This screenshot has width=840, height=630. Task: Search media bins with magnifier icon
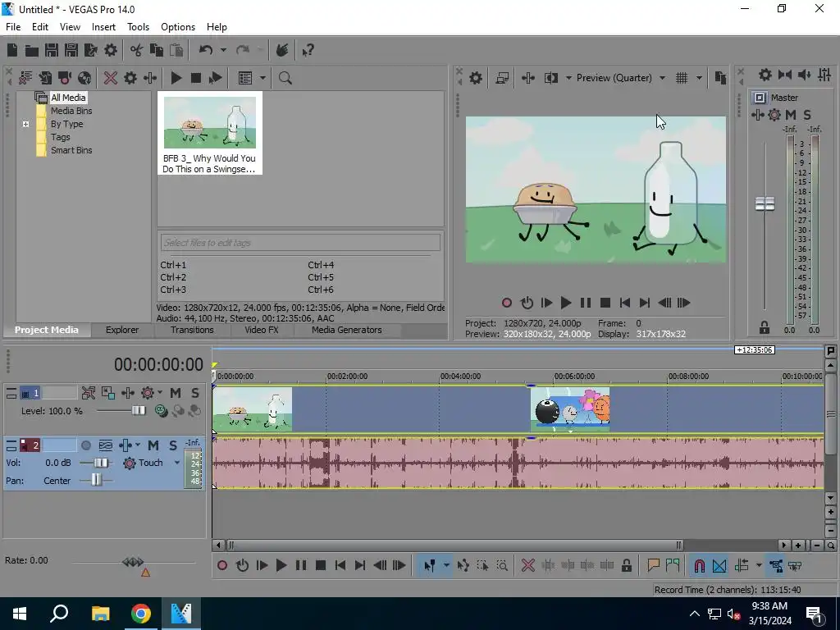pos(285,78)
